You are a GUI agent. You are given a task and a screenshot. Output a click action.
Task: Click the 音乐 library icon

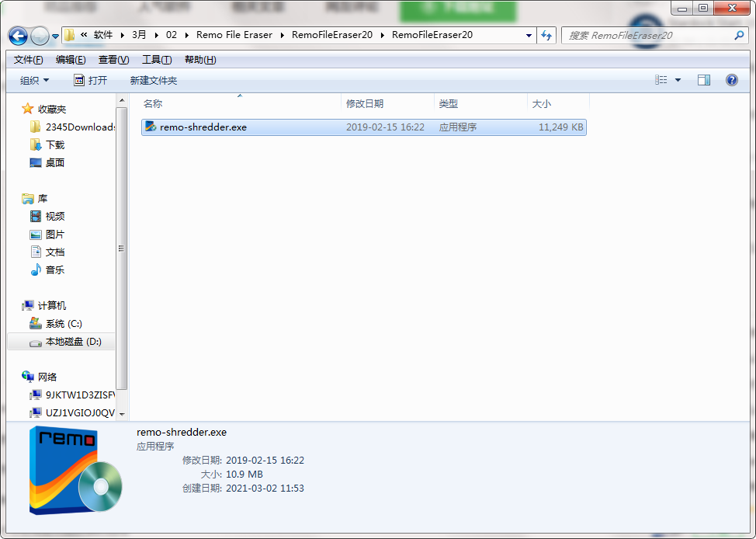point(35,269)
